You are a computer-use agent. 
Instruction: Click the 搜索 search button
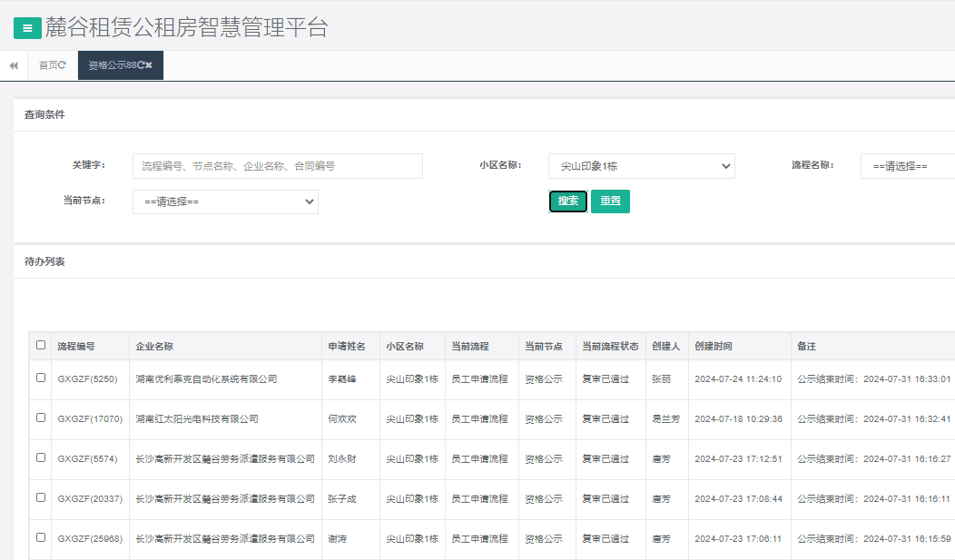(567, 201)
